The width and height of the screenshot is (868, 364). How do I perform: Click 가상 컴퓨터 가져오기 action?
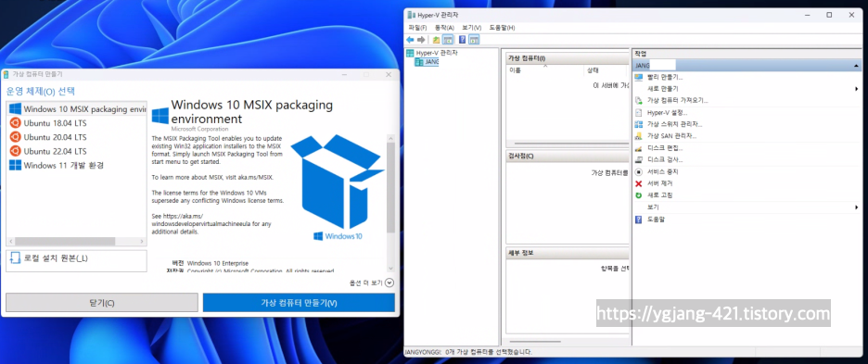[x=678, y=101]
